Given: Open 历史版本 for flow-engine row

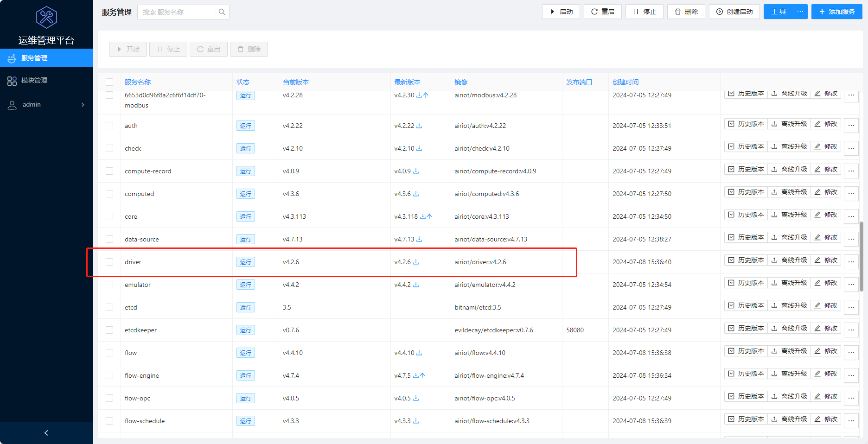Looking at the screenshot, I should (746, 374).
